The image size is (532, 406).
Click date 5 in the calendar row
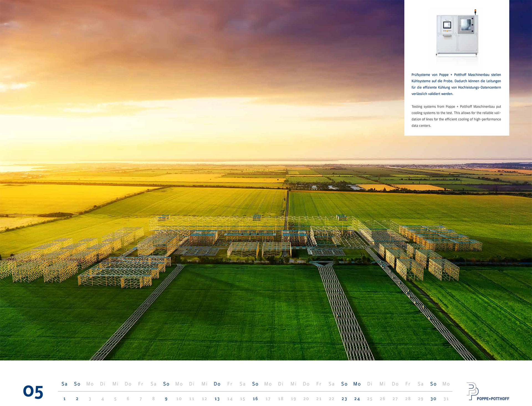click(x=115, y=399)
